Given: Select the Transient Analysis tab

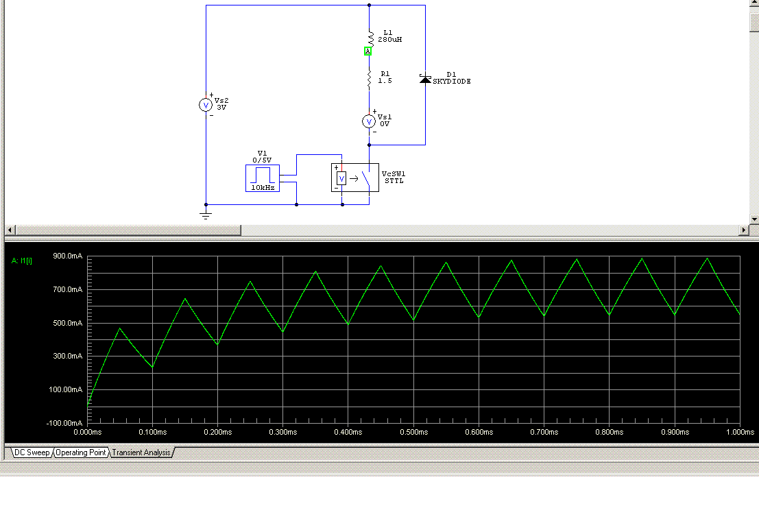Looking at the screenshot, I should tap(141, 452).
